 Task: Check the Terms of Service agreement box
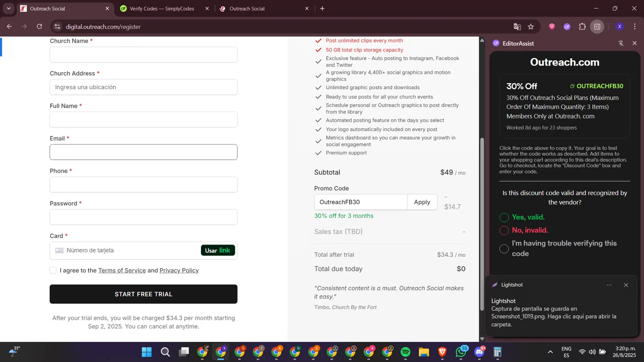[x=53, y=270]
